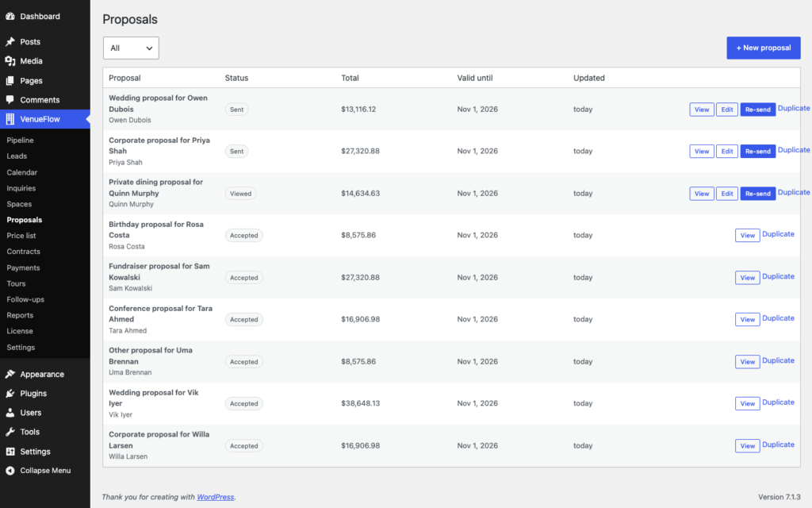Select Follow-ups in the sidebar
This screenshot has height=508, width=812.
coord(25,299)
